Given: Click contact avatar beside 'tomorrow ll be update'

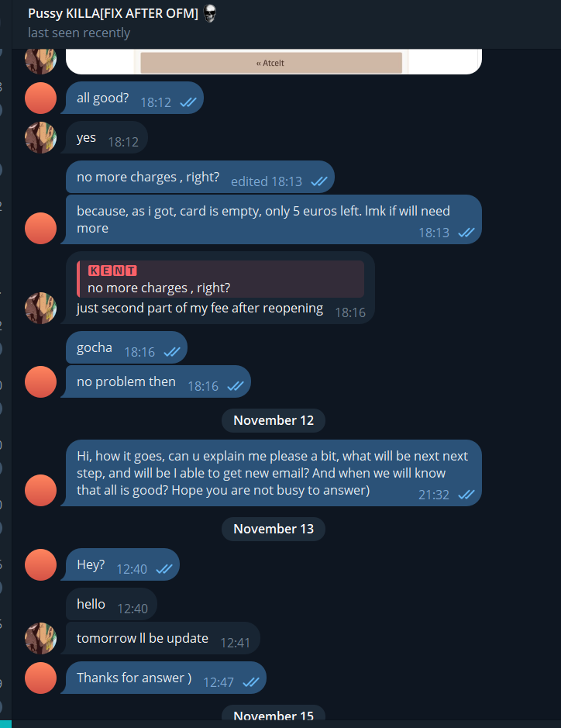Looking at the screenshot, I should 40,638.
